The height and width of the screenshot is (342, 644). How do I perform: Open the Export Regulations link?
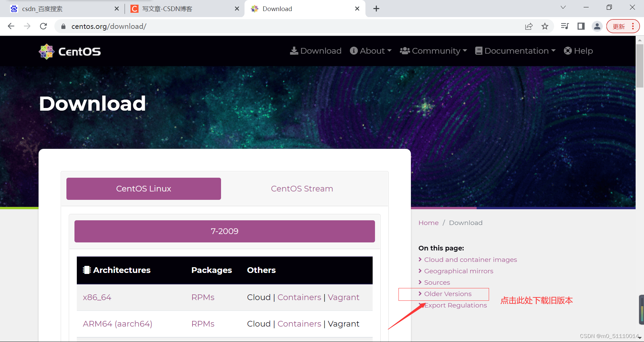[x=455, y=305]
